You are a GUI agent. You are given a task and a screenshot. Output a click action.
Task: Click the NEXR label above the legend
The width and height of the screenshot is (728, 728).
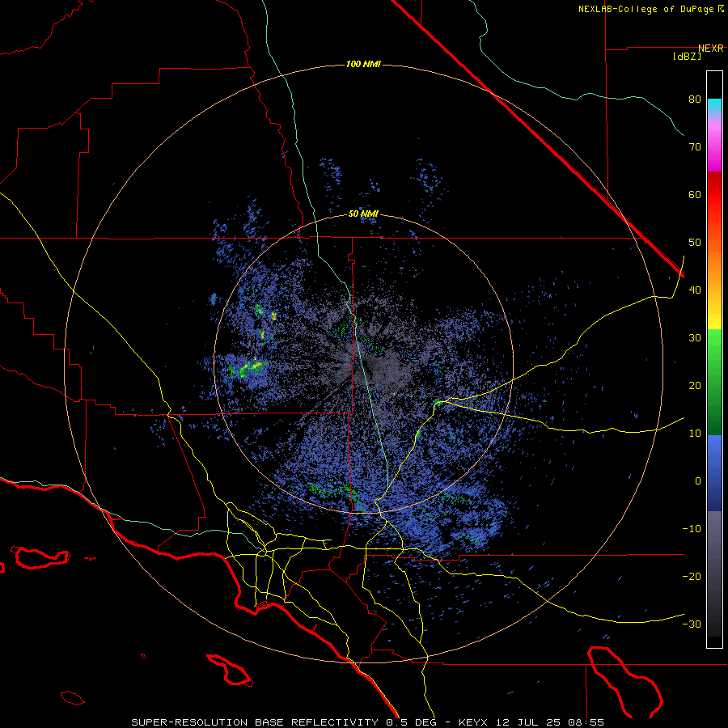(711, 49)
